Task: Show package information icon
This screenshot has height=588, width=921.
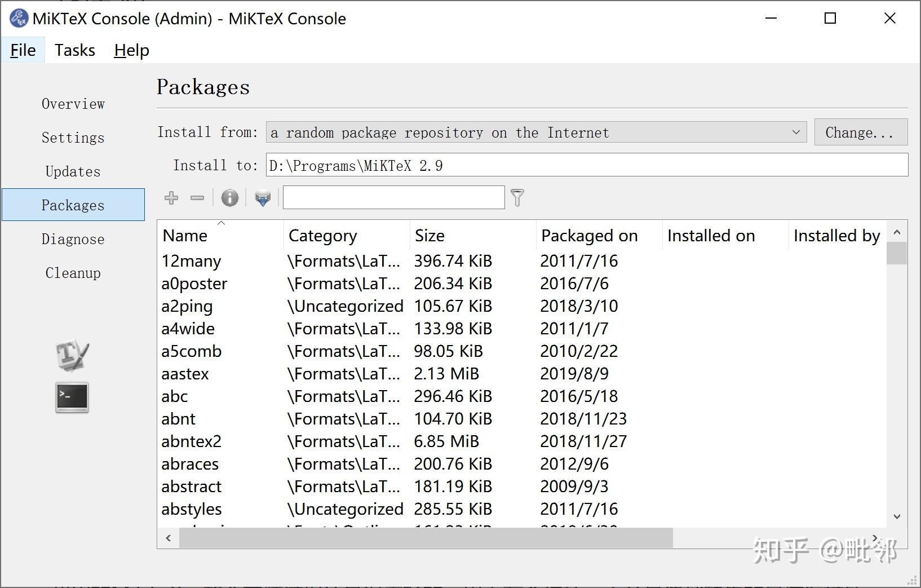Action: 230,198
